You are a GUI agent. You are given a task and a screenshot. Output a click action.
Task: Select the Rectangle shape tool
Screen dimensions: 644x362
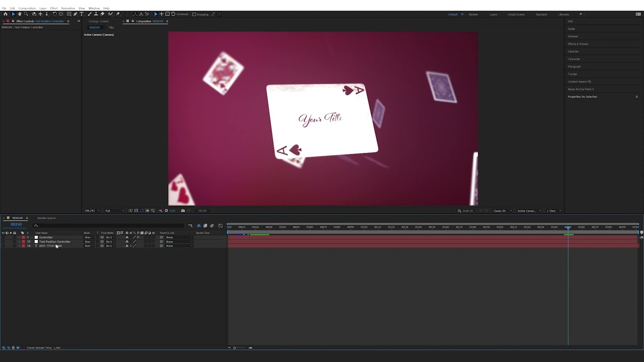pyautogui.click(x=69, y=14)
